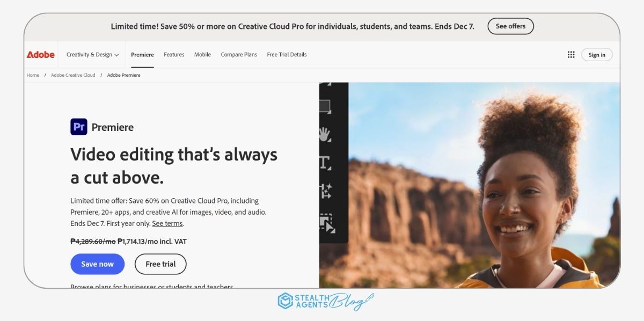Select the Hand tool in toolbar
Viewport: 644px width, 321px height.
(325, 134)
